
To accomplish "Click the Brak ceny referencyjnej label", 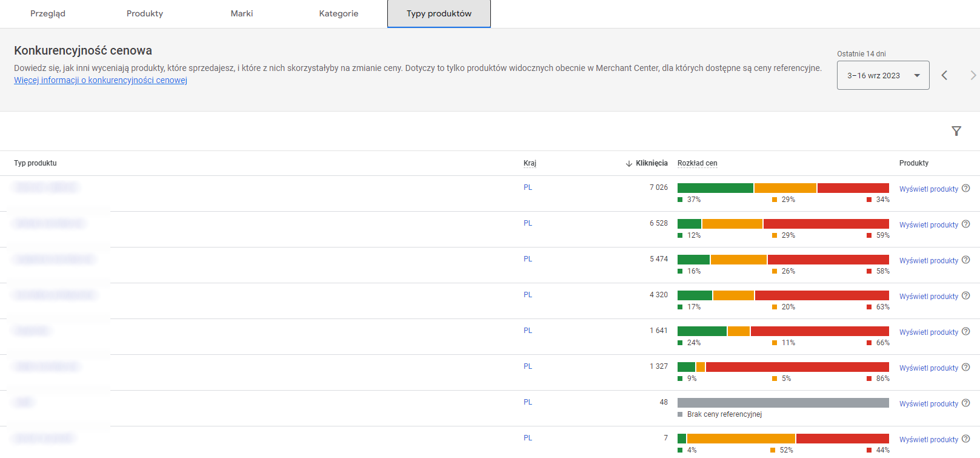I will [724, 414].
